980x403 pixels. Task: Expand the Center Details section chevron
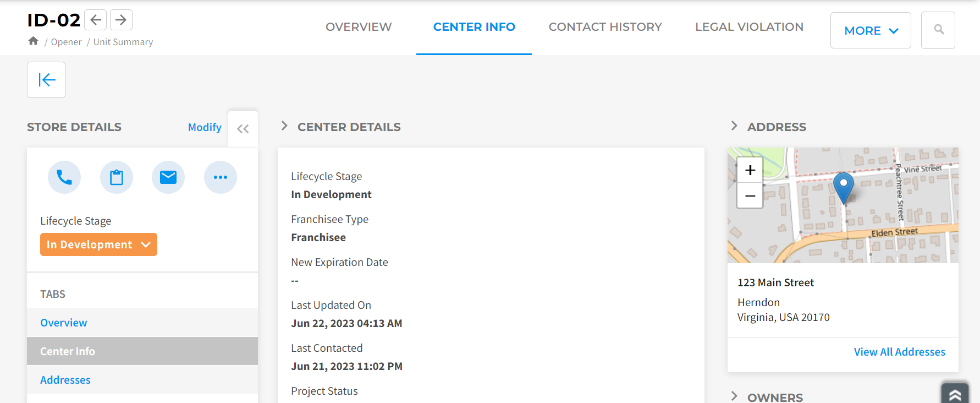[284, 126]
